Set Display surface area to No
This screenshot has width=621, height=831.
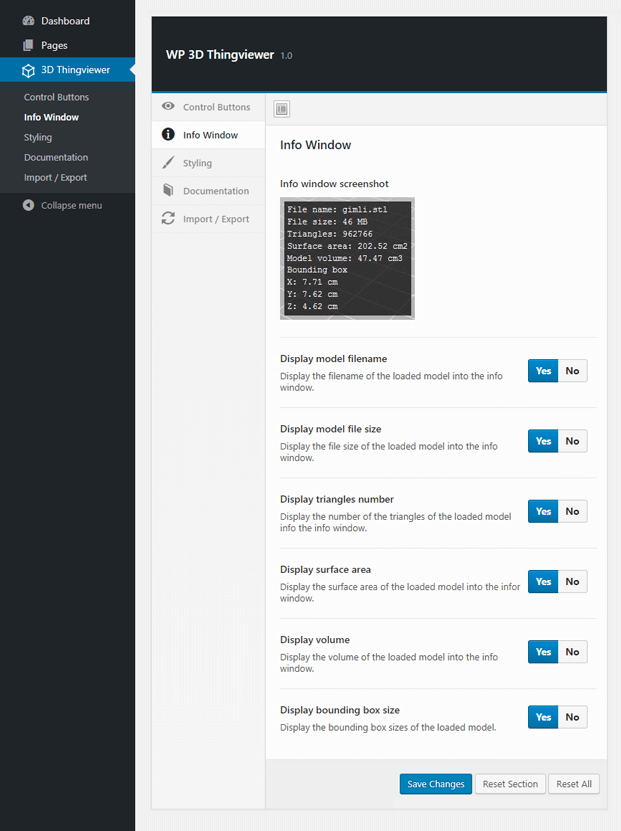572,581
